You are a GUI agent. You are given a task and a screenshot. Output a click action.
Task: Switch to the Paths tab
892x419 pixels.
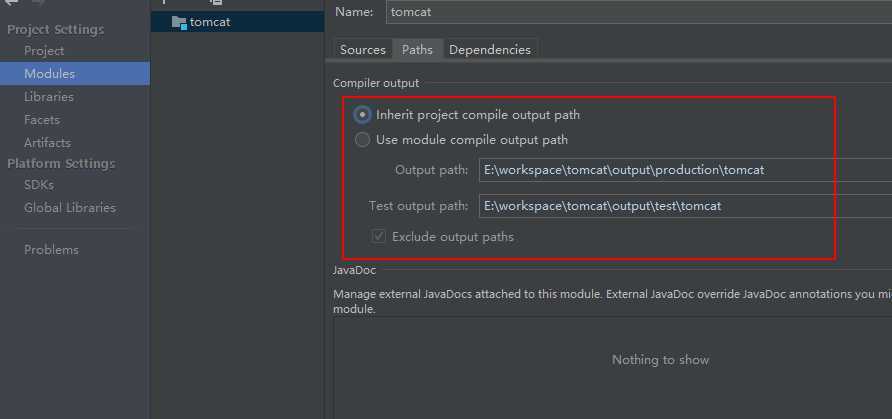pos(417,49)
